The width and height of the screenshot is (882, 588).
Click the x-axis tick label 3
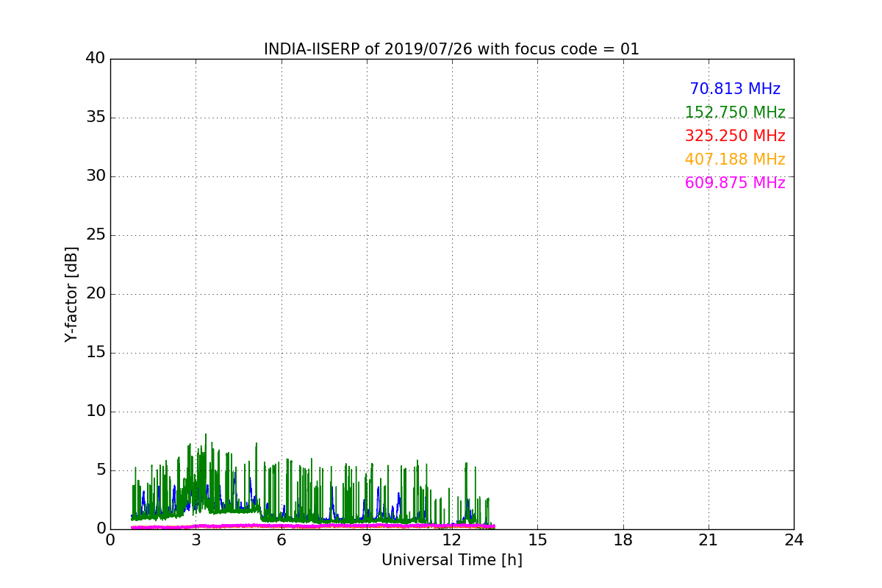pyautogui.click(x=196, y=540)
